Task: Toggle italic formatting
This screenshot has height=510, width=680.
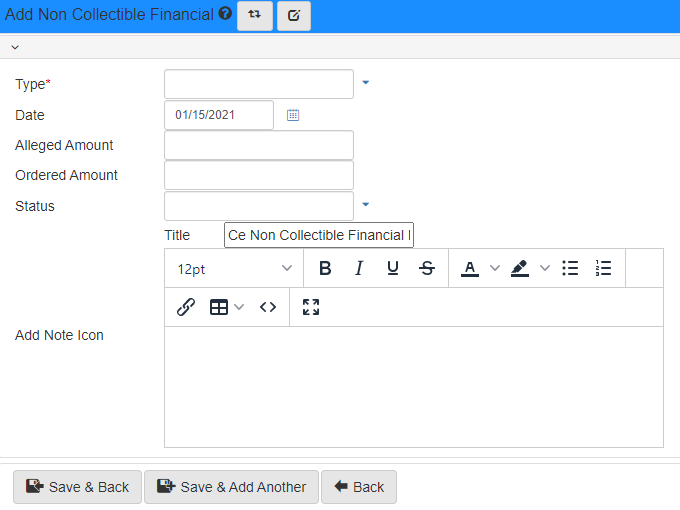Action: coord(359,268)
